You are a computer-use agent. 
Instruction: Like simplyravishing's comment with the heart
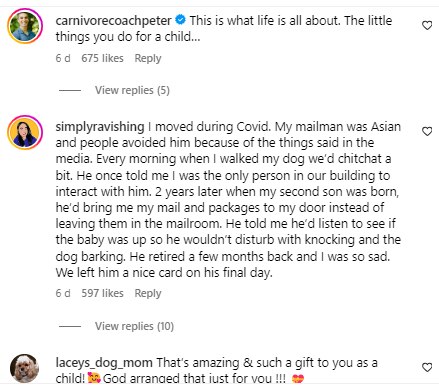pyautogui.click(x=427, y=131)
